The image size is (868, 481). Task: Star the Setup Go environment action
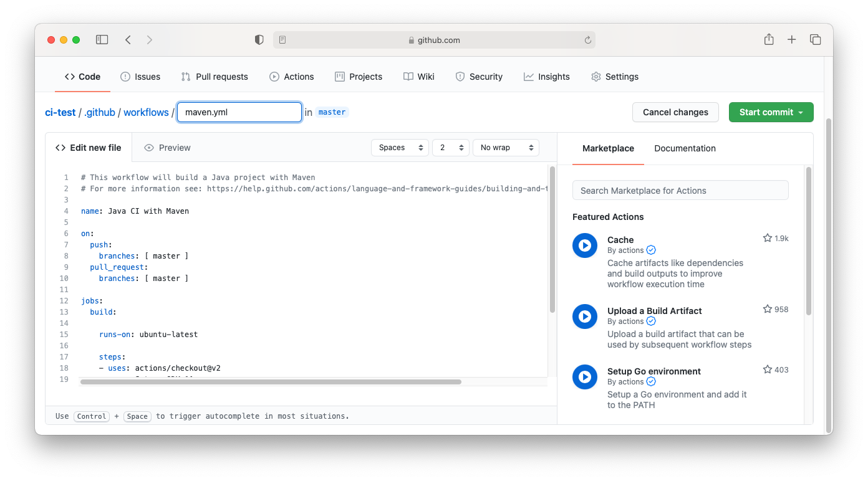pos(767,369)
